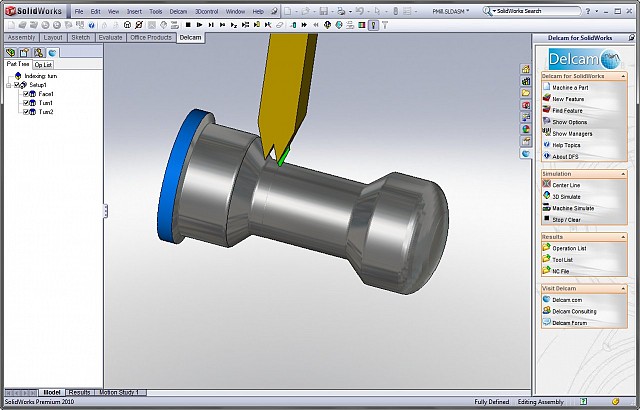Collapse the Visit Delcam section

623,288
